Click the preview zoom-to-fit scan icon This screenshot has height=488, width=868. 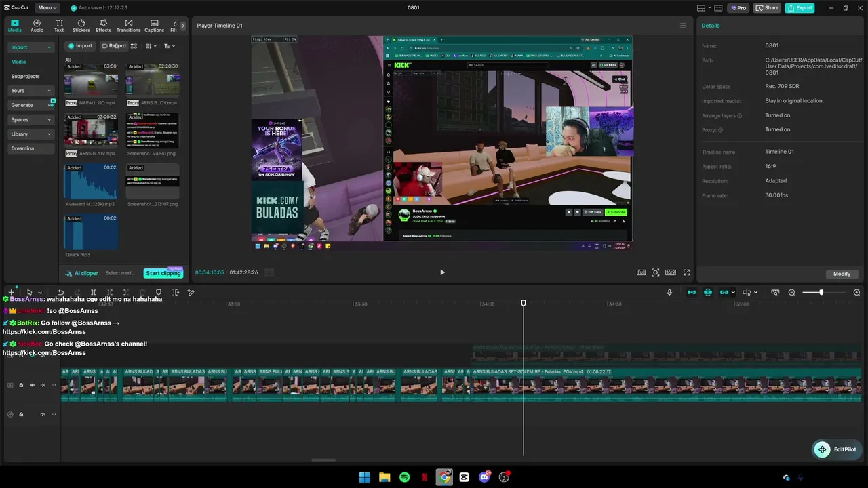click(655, 272)
